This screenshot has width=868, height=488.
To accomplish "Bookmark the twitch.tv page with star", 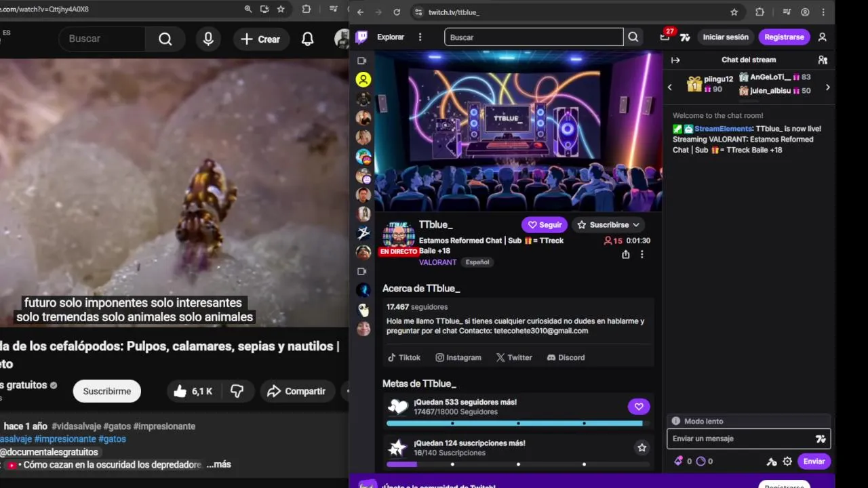I will tap(734, 12).
